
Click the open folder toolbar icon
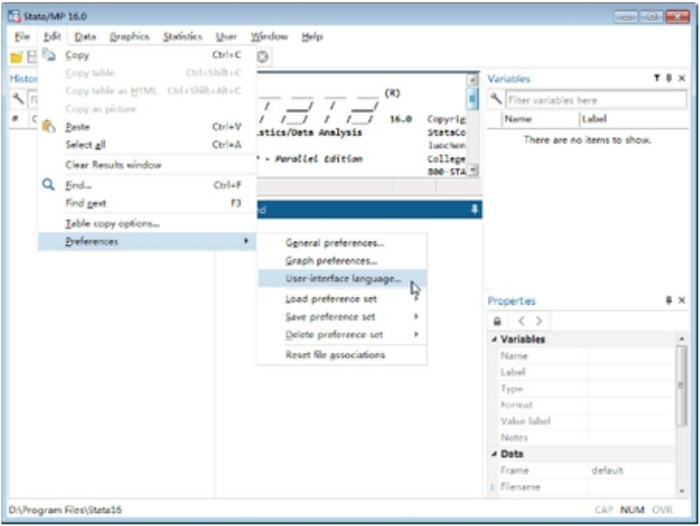click(17, 57)
